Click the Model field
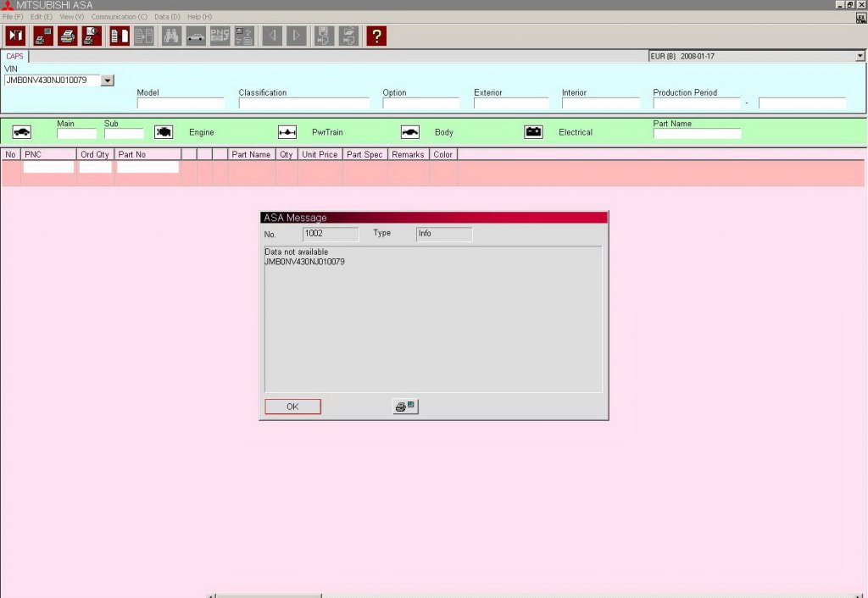This screenshot has height=598, width=868. 181,103
